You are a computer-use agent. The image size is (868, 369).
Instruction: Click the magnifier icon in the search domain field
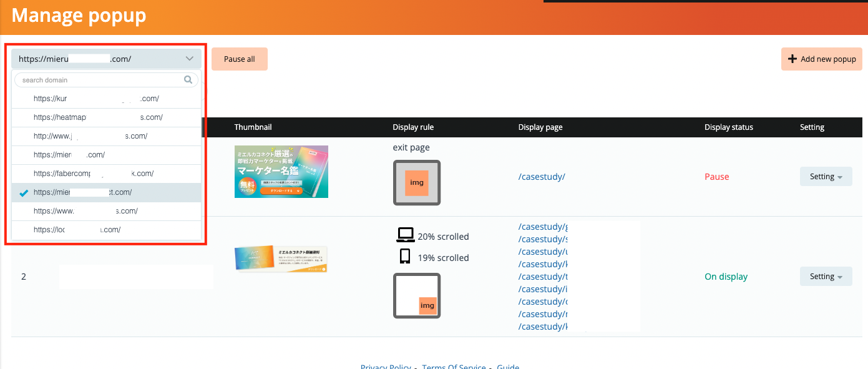coord(188,79)
